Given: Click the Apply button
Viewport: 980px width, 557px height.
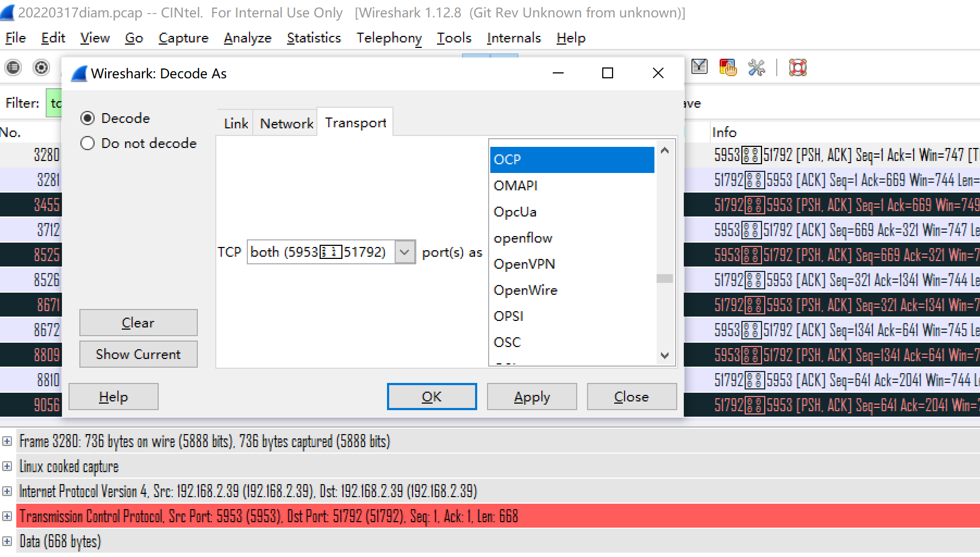Looking at the screenshot, I should [x=532, y=397].
